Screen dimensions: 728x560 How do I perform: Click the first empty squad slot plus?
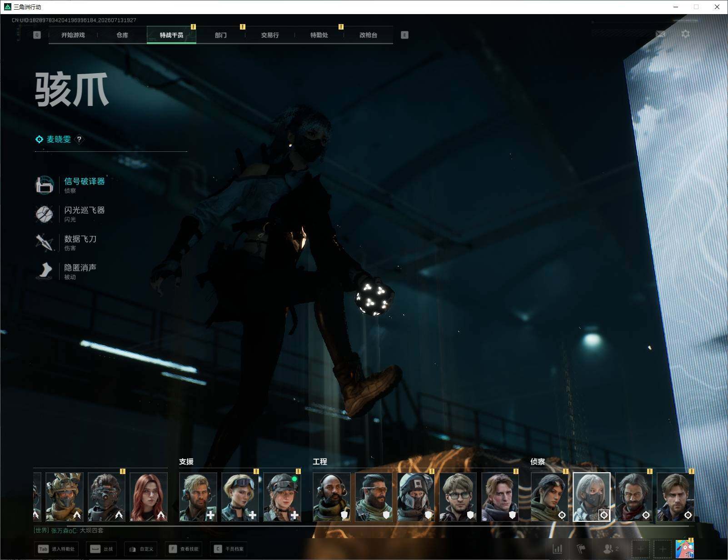point(640,549)
